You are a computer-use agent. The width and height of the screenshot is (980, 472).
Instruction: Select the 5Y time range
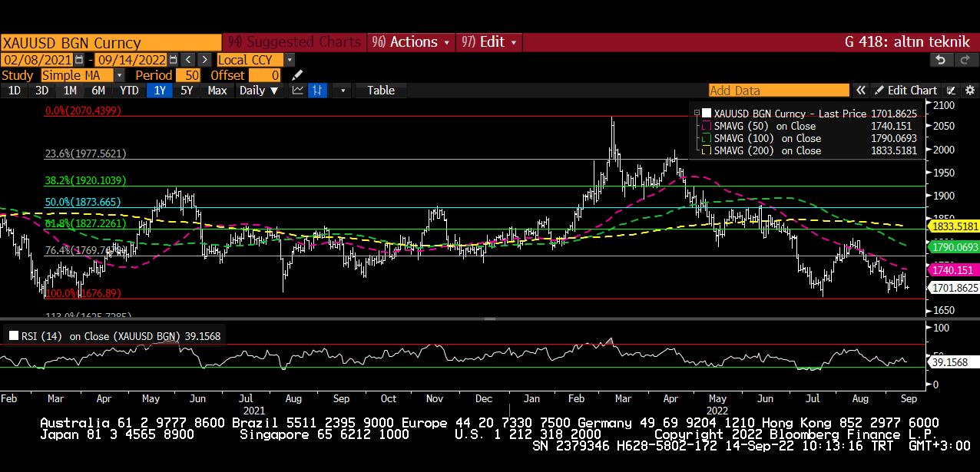coord(187,91)
